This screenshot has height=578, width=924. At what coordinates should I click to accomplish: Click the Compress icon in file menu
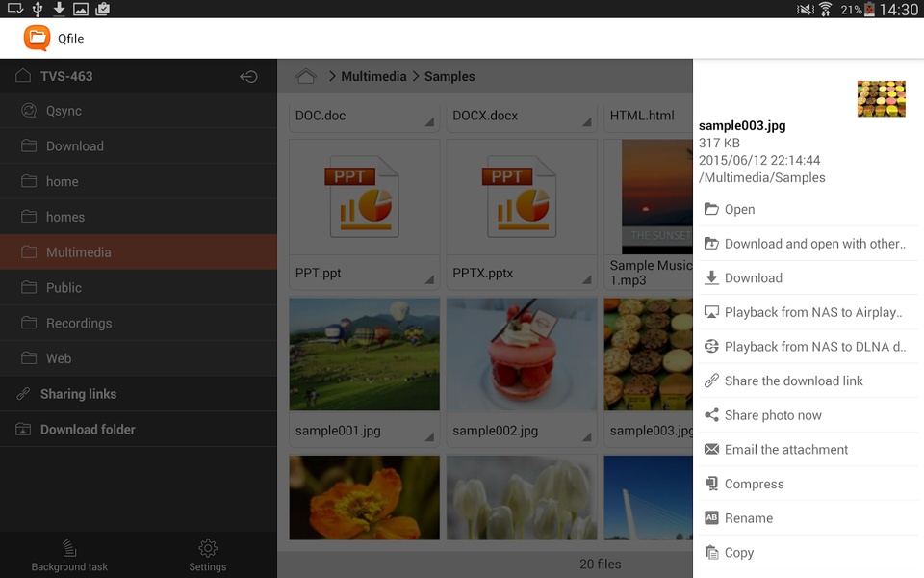(x=712, y=484)
